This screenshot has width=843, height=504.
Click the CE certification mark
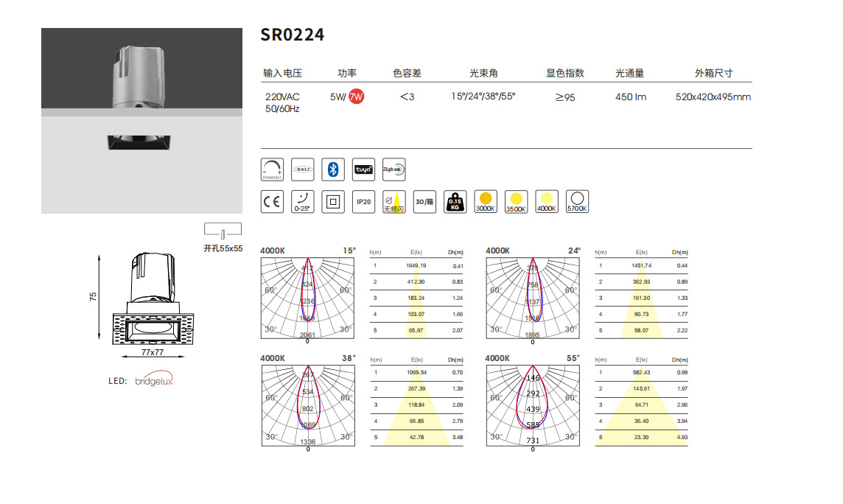272,202
